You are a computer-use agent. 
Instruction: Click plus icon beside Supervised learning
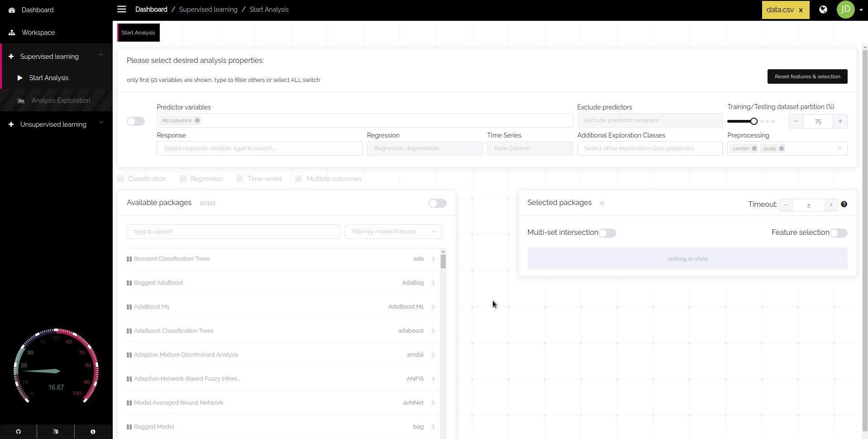click(x=11, y=57)
